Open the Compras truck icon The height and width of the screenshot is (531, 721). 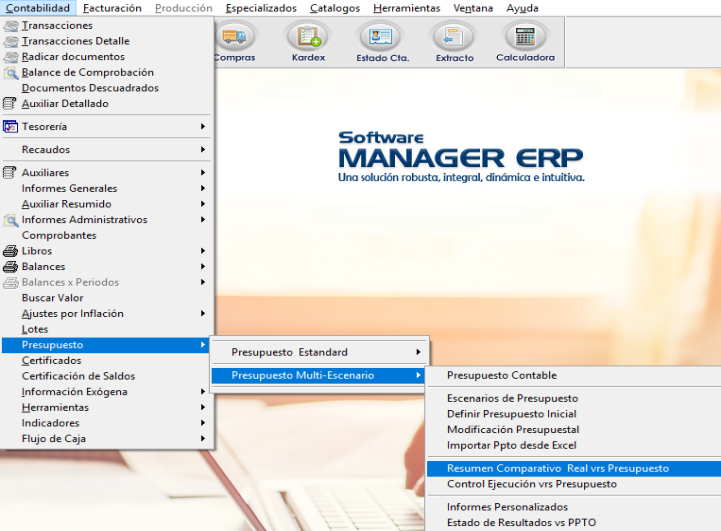235,37
